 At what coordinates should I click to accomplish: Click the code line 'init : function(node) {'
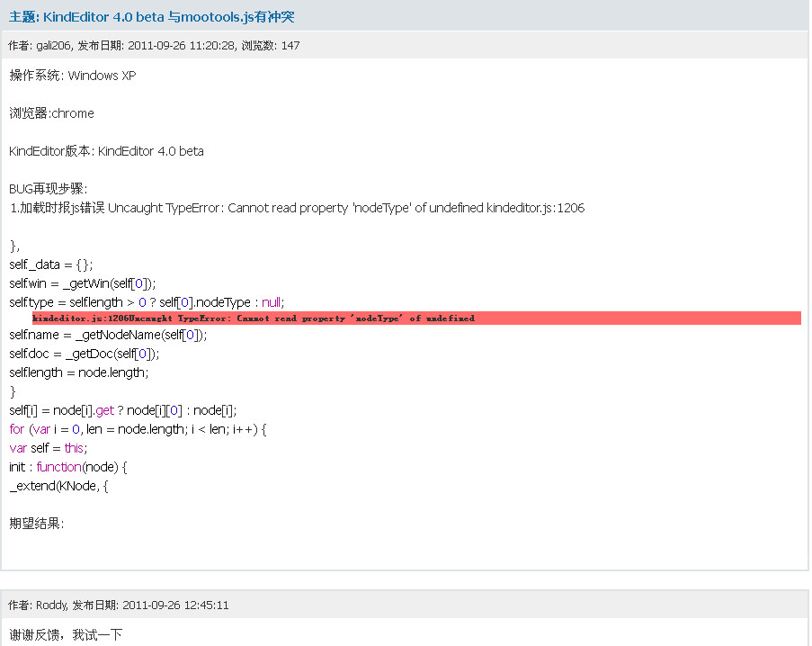point(67,467)
